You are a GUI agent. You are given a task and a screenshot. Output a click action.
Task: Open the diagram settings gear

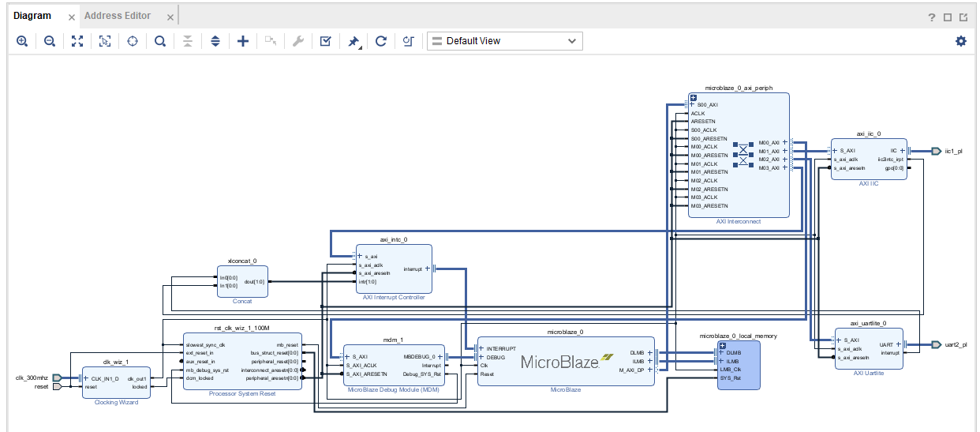(x=961, y=41)
